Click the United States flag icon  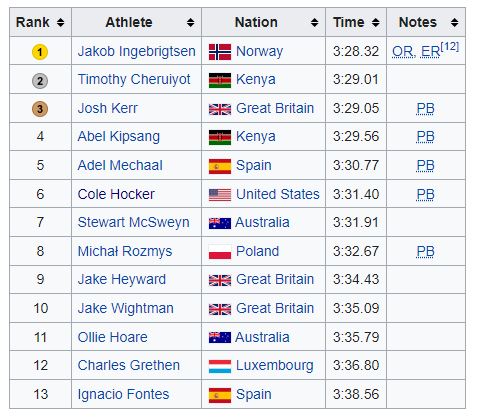click(x=220, y=195)
